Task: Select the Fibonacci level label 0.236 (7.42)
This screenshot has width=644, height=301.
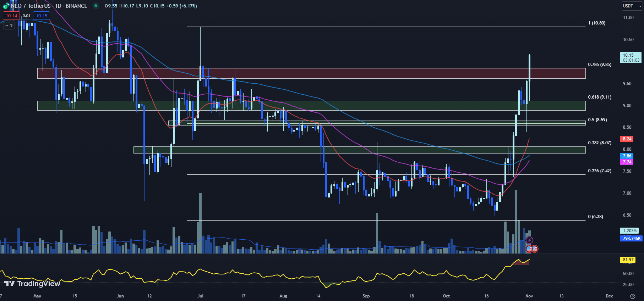Action: [x=600, y=171]
